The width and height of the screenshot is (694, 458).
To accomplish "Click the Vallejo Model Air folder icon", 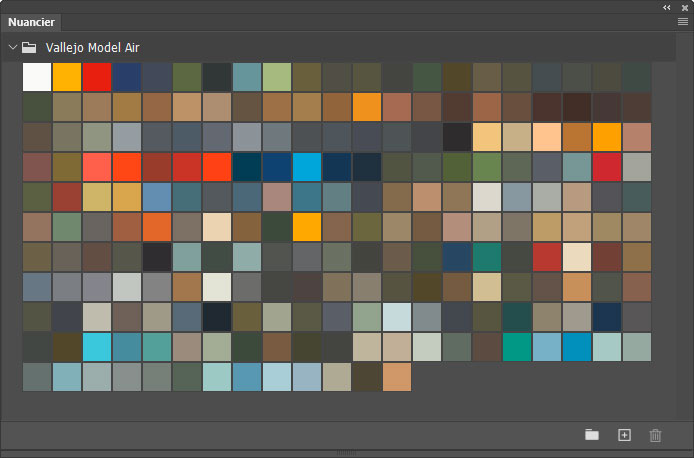I will [29, 47].
